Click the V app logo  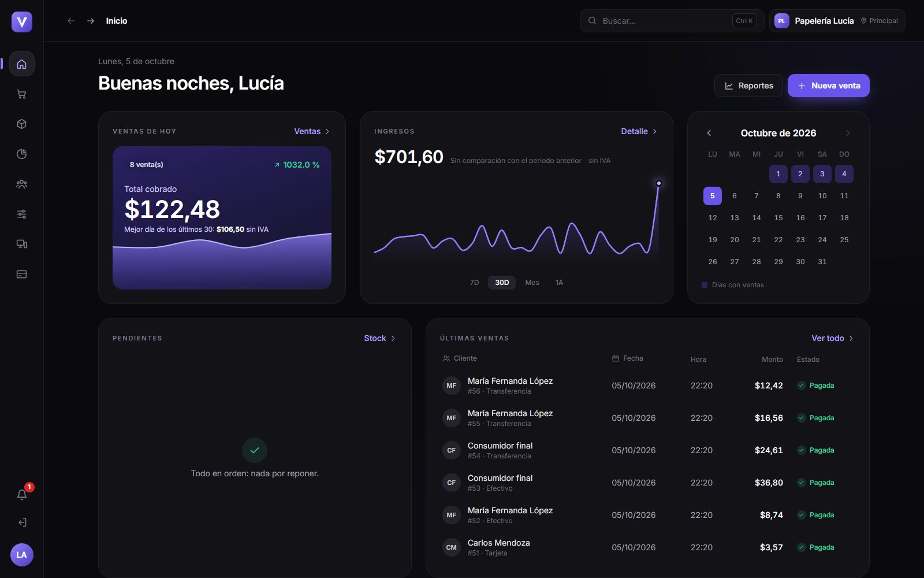21,22
